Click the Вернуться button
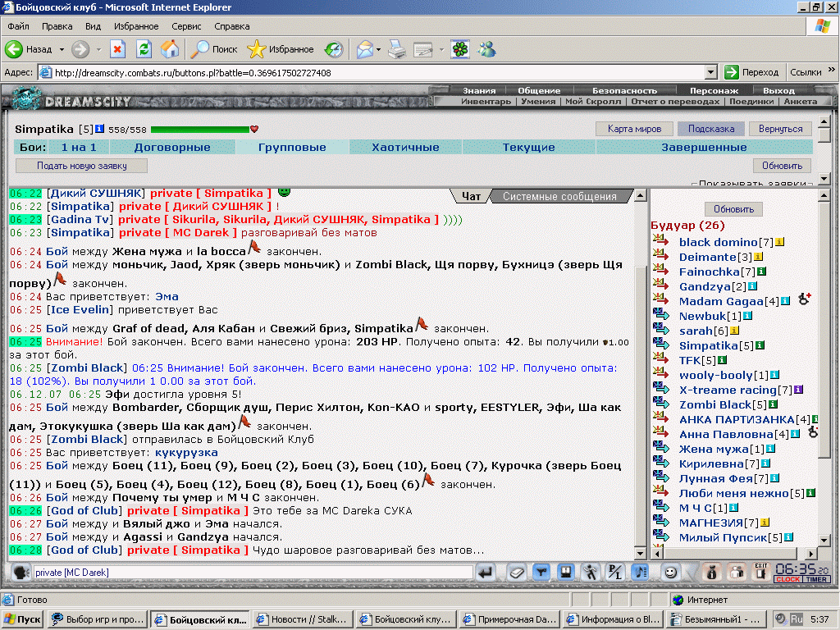The height and width of the screenshot is (630, 840). pos(780,129)
